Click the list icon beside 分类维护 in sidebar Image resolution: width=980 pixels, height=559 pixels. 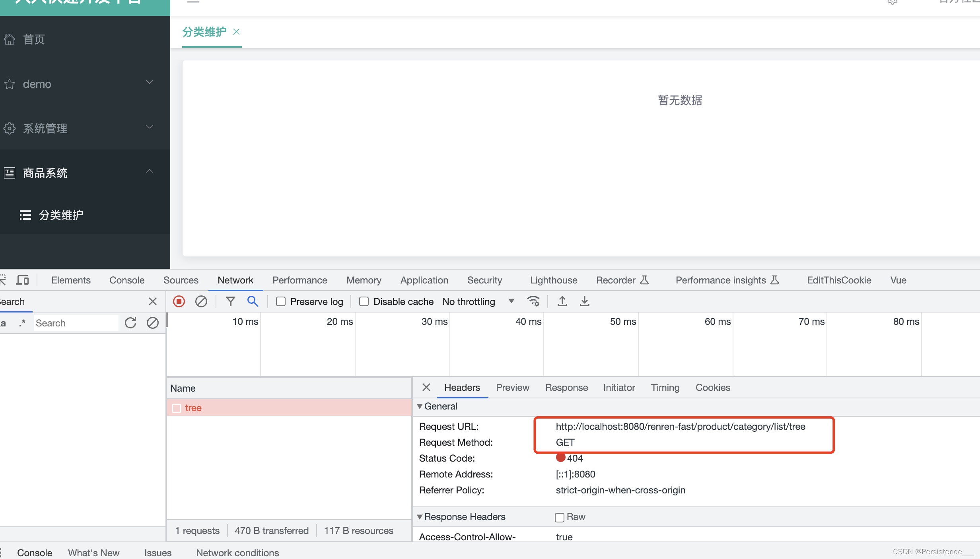(25, 215)
